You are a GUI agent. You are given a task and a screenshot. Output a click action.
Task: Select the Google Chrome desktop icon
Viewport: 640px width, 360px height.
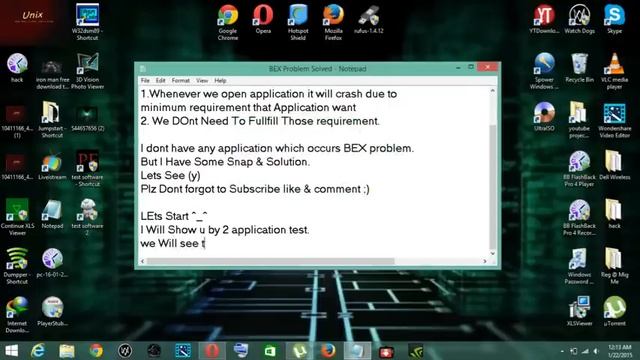tap(228, 22)
